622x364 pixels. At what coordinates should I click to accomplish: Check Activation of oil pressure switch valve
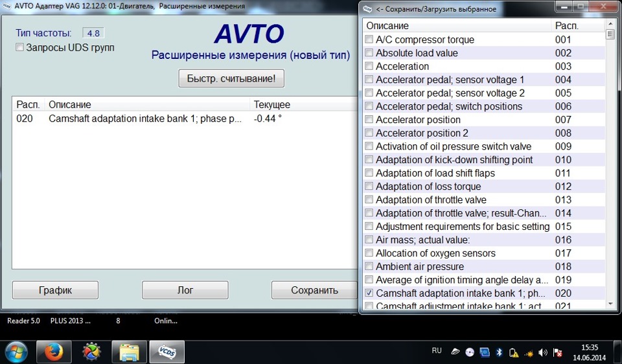click(369, 146)
